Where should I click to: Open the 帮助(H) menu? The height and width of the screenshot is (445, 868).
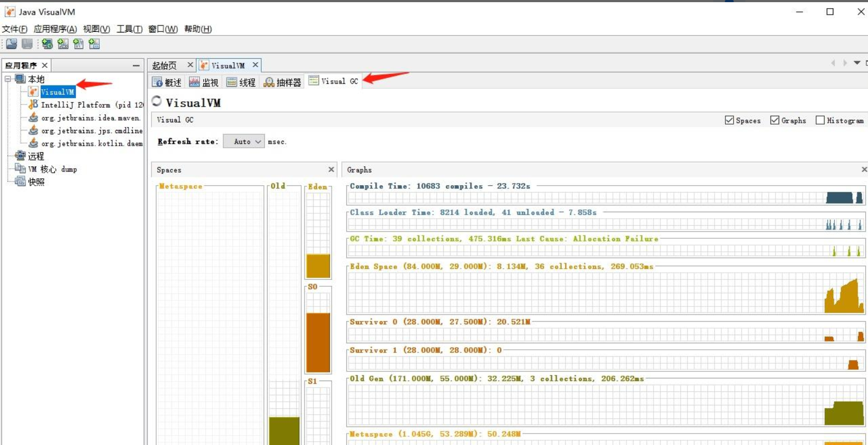(x=198, y=29)
